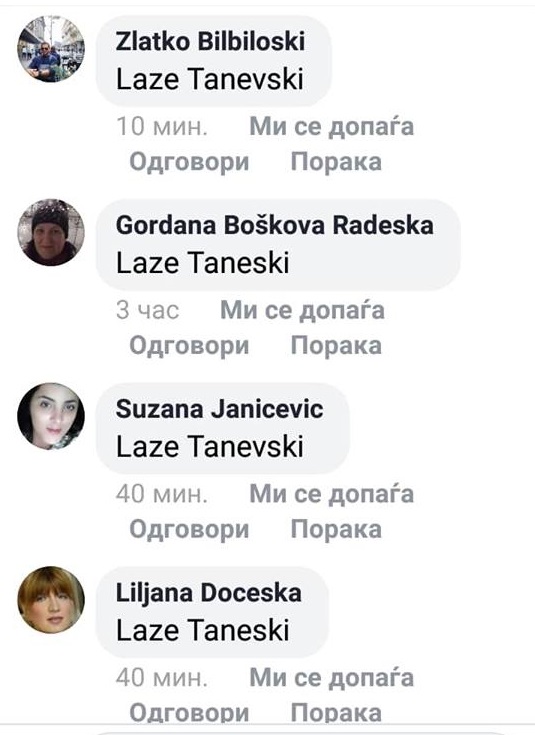Image resolution: width=535 pixels, height=735 pixels.
Task: Like Suzana Janicevic's comment
Action: (x=332, y=495)
